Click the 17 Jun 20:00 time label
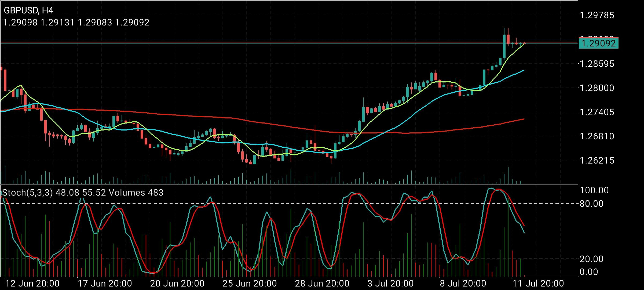644x290 pixels. tap(105, 284)
